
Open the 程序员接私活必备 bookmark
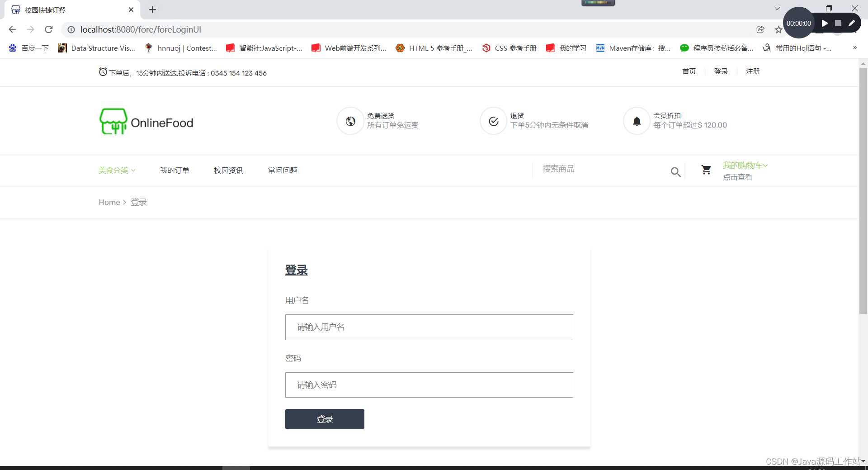(x=717, y=48)
